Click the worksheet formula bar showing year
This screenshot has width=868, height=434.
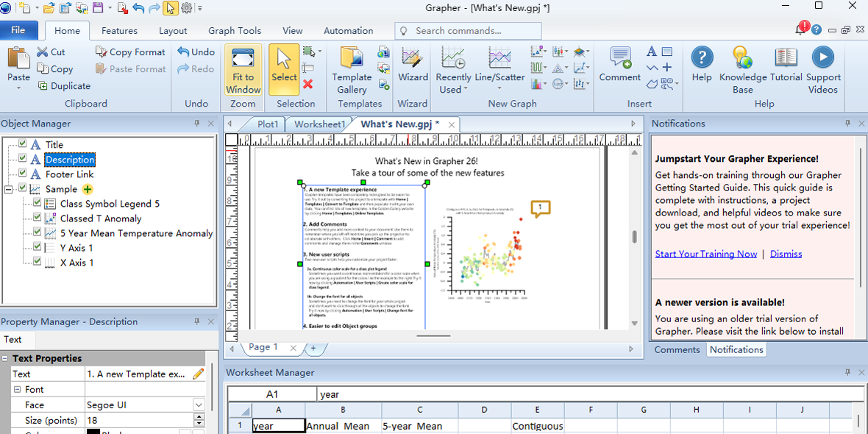tap(591, 395)
